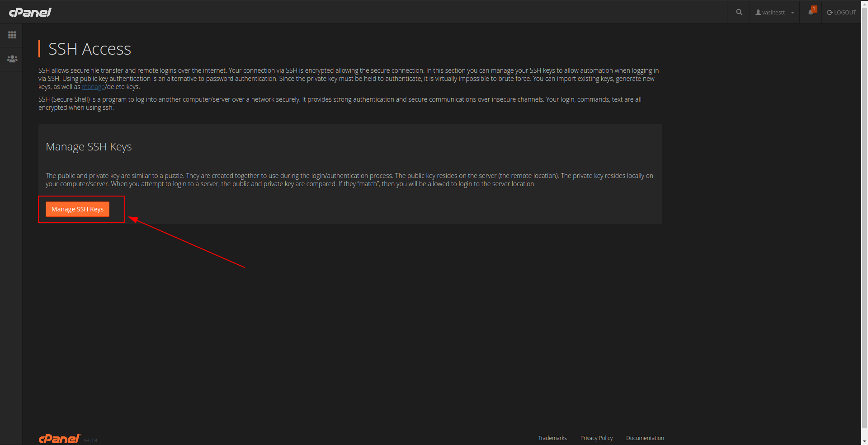The image size is (868, 445).
Task: Open User Manager from the sidebar
Action: [12, 59]
